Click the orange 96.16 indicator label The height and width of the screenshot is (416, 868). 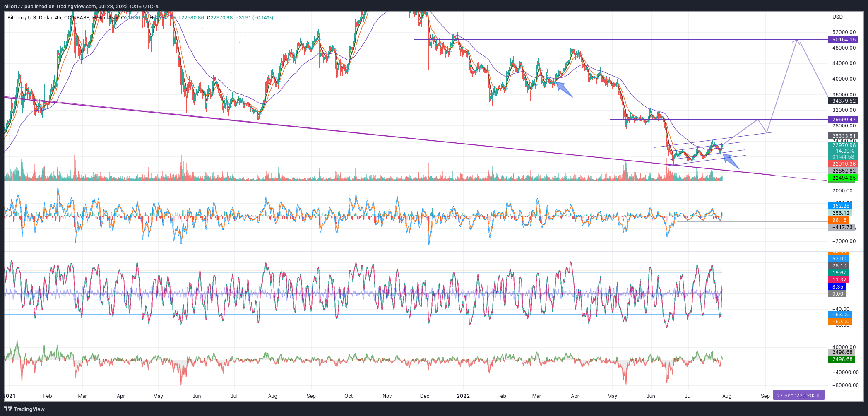point(839,220)
